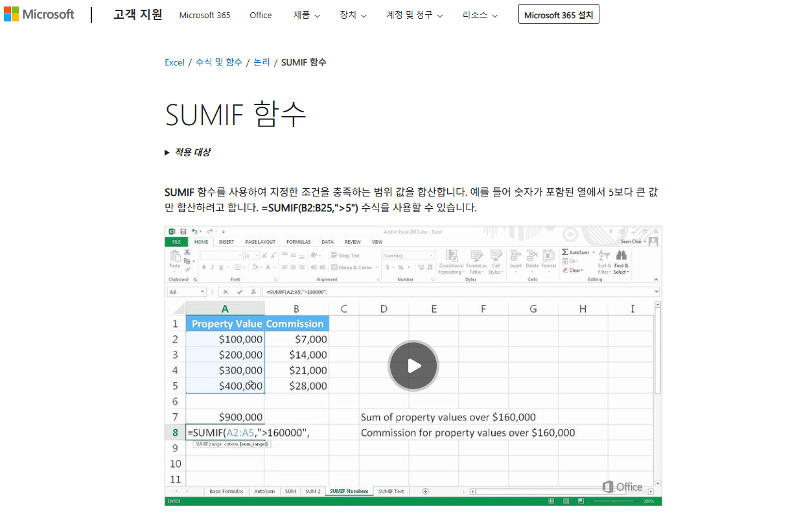Image resolution: width=812 pixels, height=513 pixels.
Task: Click Sort & Filter in Excel ribbon
Action: click(604, 262)
